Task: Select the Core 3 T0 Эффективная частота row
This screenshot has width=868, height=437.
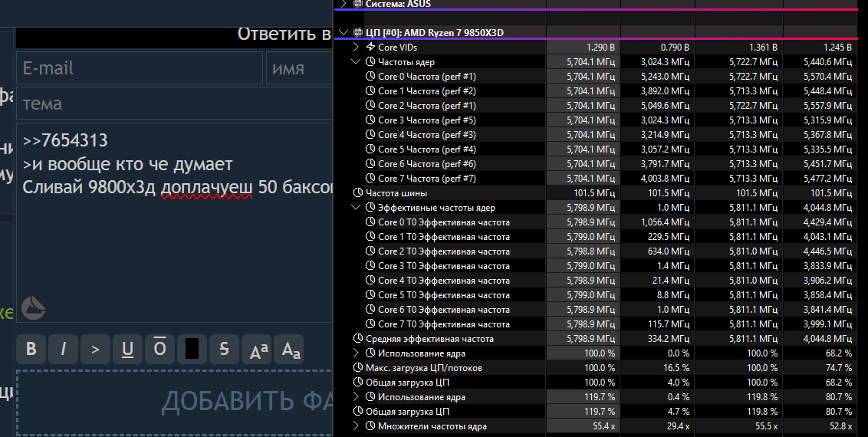Action: (x=597, y=266)
